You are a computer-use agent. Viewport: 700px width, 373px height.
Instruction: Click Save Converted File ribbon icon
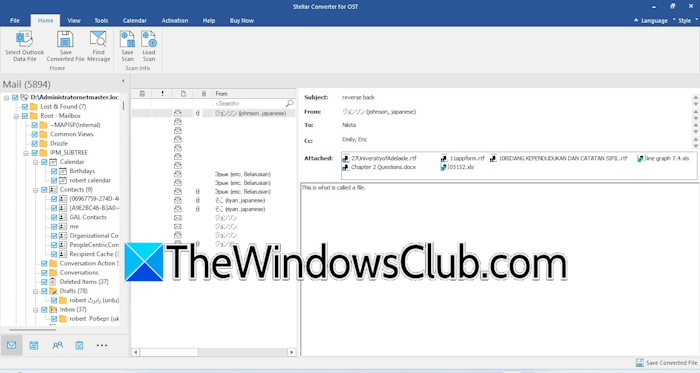(x=65, y=40)
